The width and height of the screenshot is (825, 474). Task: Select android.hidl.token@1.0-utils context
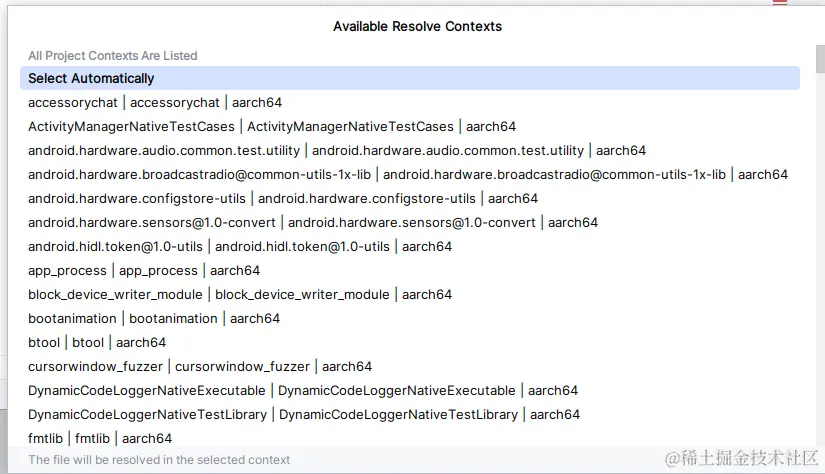240,246
